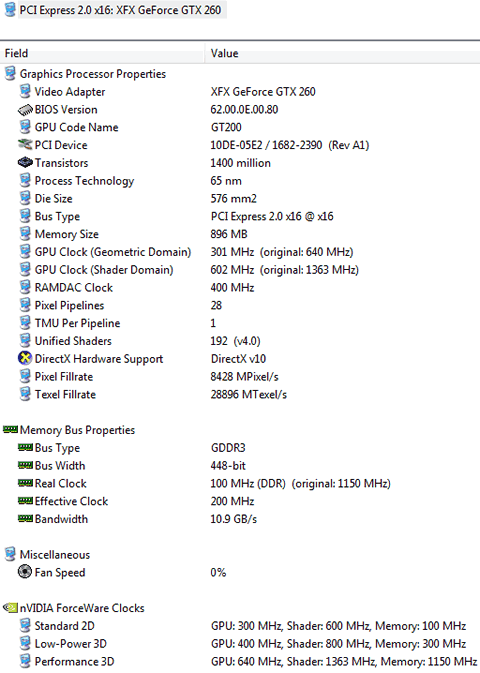480x673 pixels.
Task: Click the DirectX Hardware Support icon
Action: tap(25, 358)
